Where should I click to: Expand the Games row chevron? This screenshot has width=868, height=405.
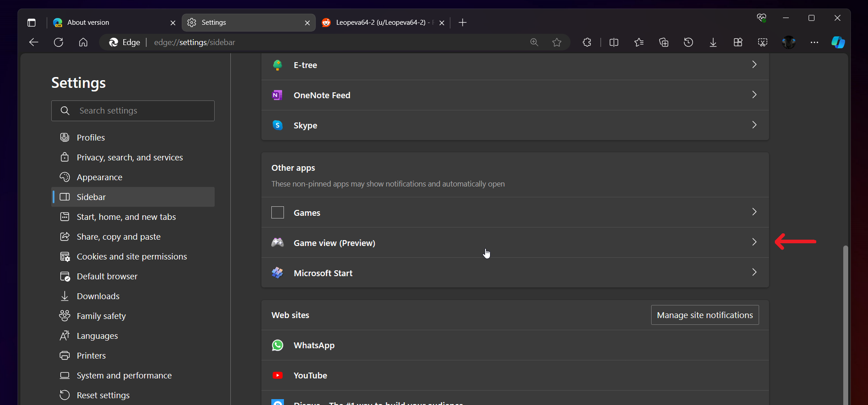click(754, 212)
